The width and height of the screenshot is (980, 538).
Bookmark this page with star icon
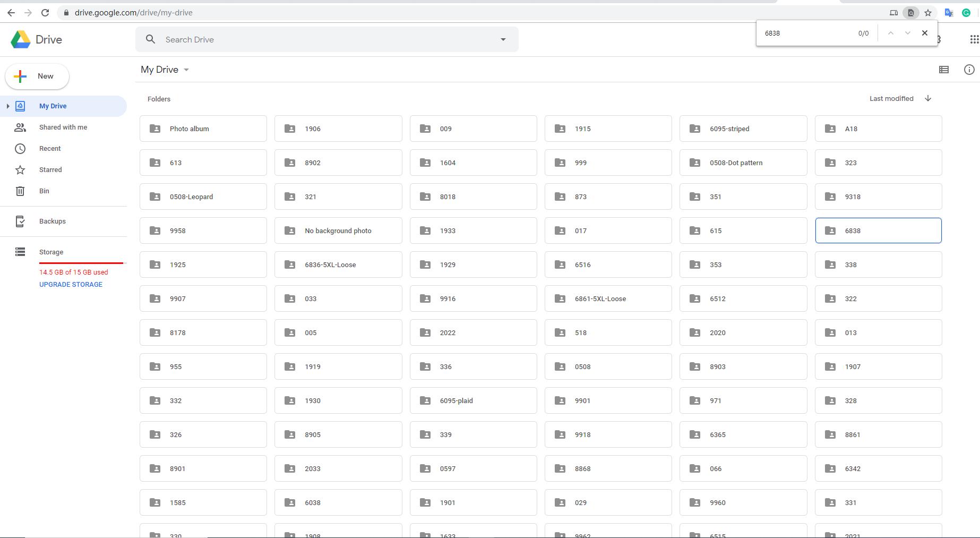[928, 13]
